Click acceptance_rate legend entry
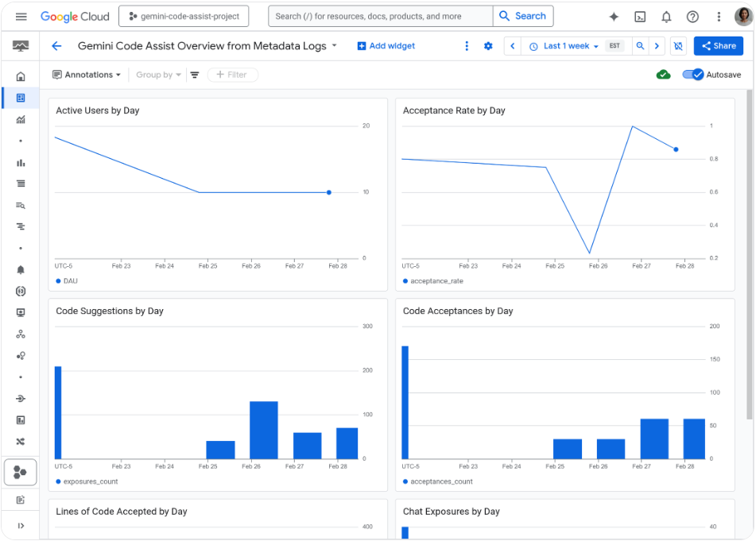This screenshot has width=756, height=541. point(433,281)
